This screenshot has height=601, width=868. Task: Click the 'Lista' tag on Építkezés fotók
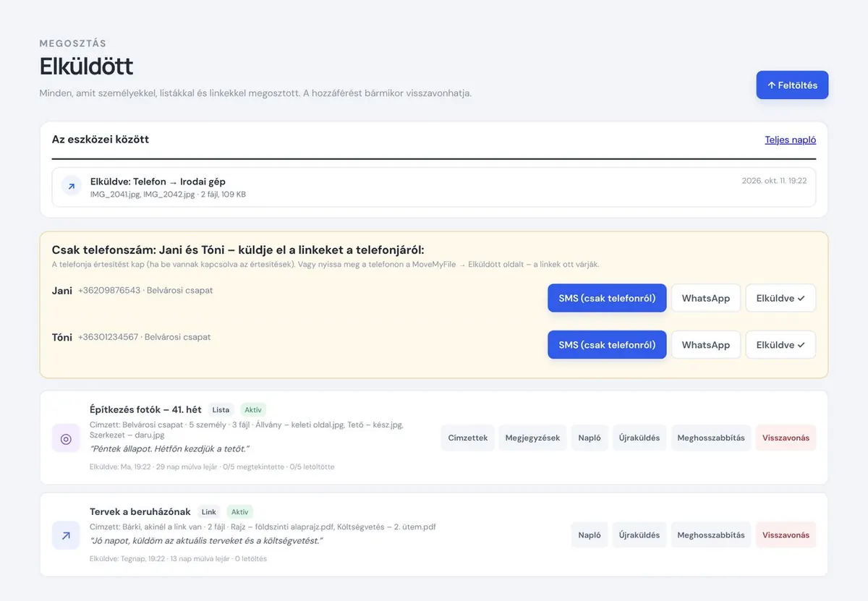(221, 410)
